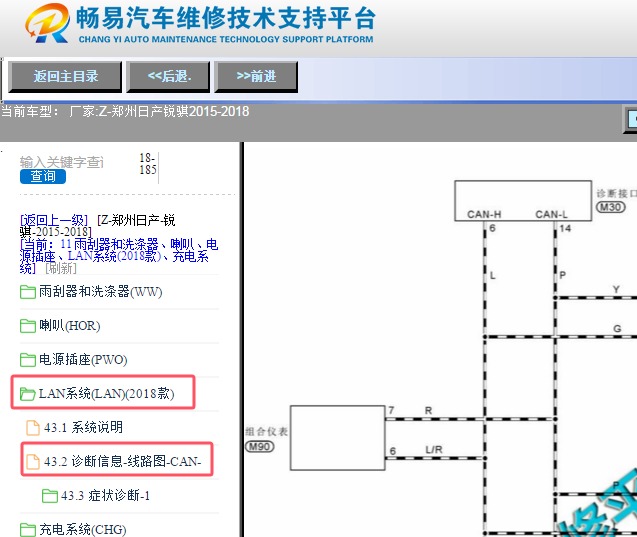Open 43.1 系统说明 document
Screen dimensions: 637x537
tap(83, 427)
